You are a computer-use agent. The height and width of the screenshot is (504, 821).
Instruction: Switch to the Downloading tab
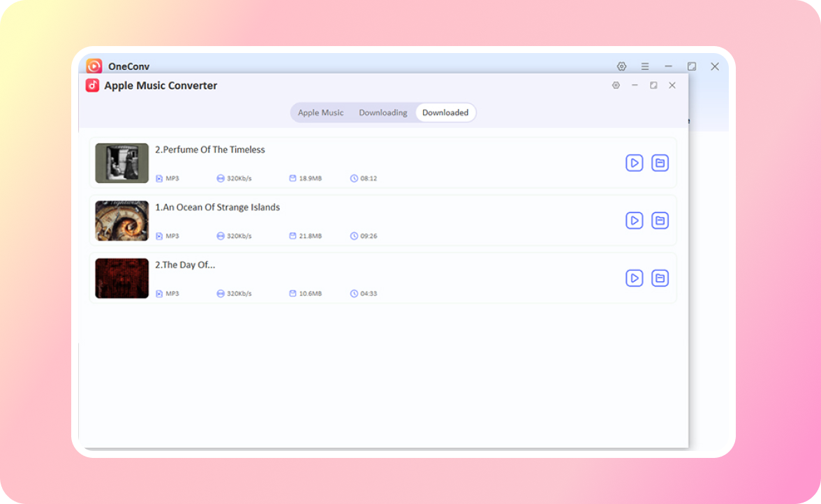383,112
